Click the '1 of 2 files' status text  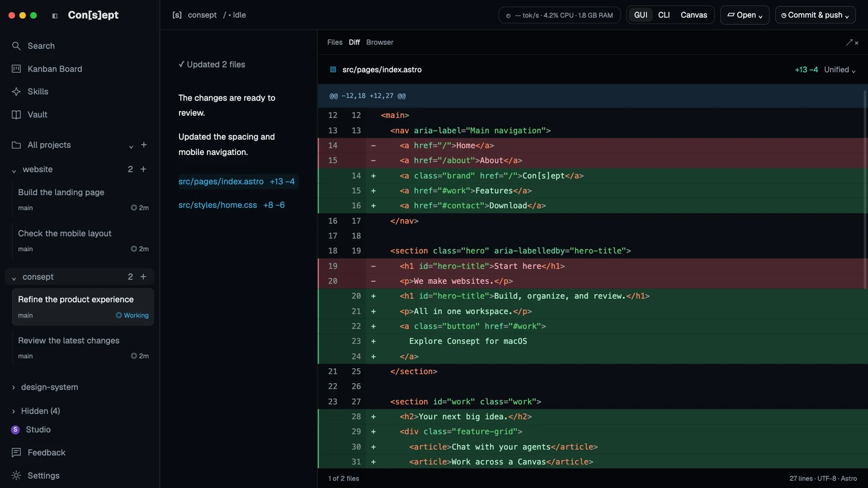344,478
